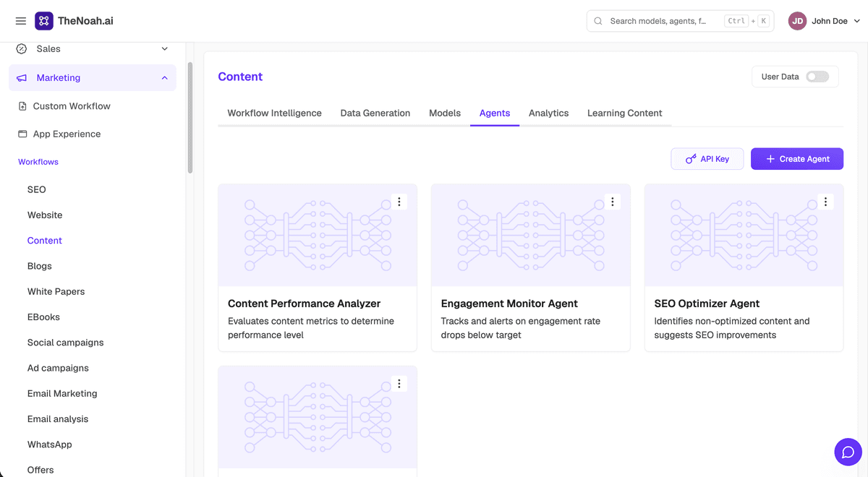Click the 'Evaluates content metrics' description text
The height and width of the screenshot is (477, 868).
311,328
